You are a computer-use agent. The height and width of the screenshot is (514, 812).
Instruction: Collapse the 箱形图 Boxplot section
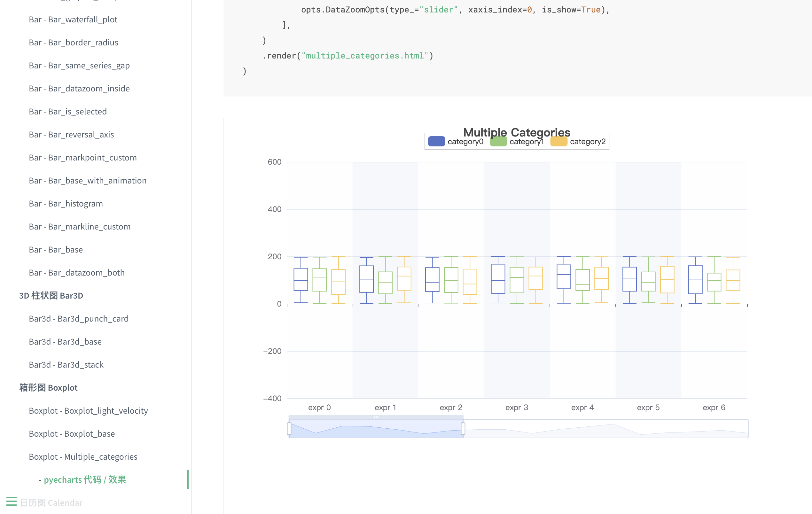point(48,387)
